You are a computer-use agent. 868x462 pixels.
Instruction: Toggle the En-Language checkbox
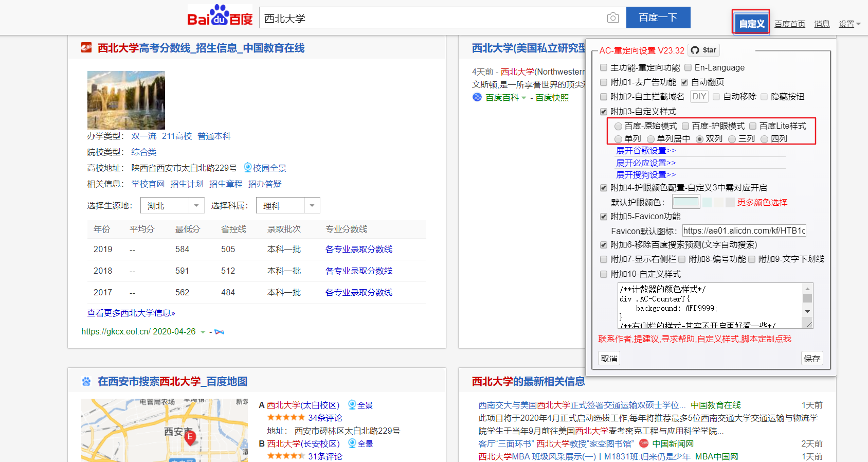[x=688, y=67]
